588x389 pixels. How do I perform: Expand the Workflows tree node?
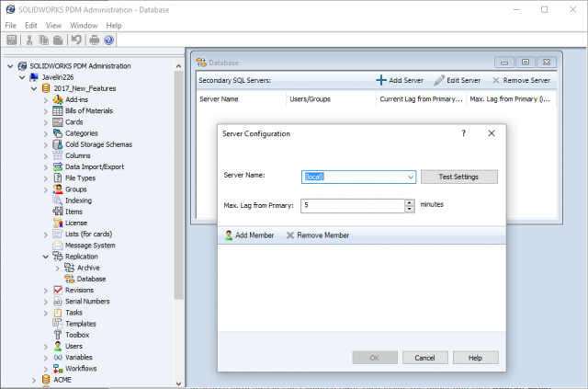point(46,369)
